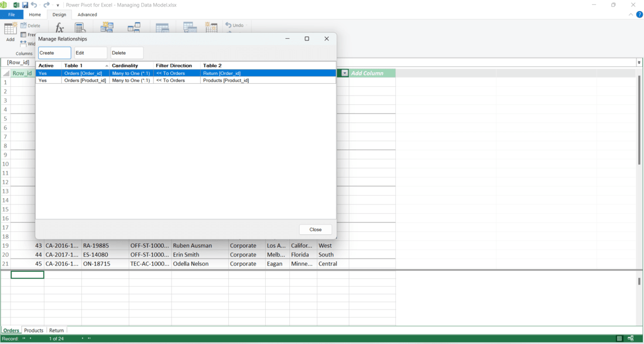
Task: Click Delete button in Manage Relationships dialog
Action: 127,53
